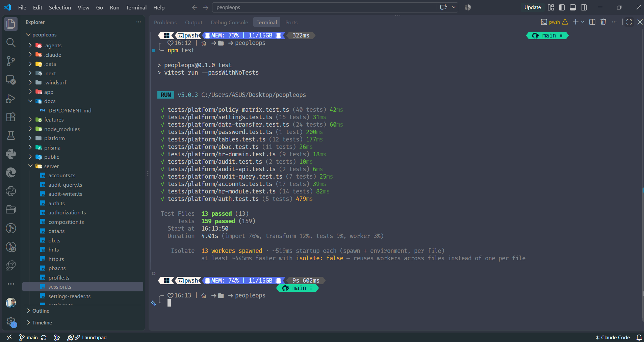Open the Search view icon

click(11, 43)
